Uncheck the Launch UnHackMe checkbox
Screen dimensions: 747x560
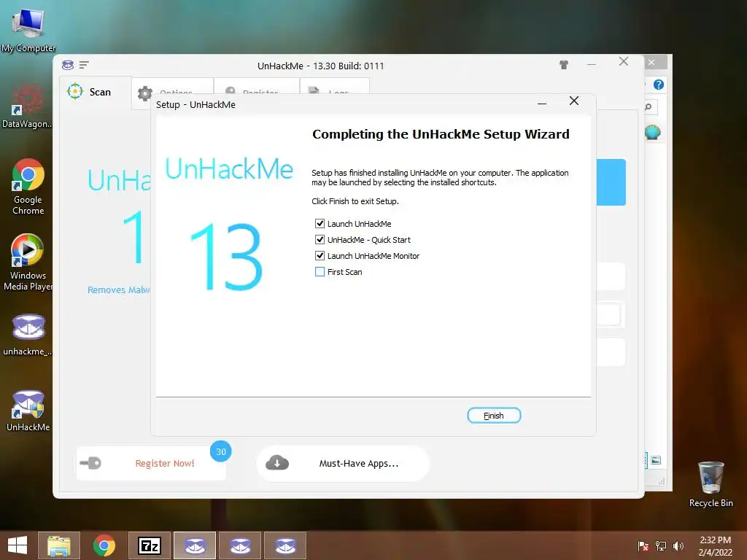(320, 223)
